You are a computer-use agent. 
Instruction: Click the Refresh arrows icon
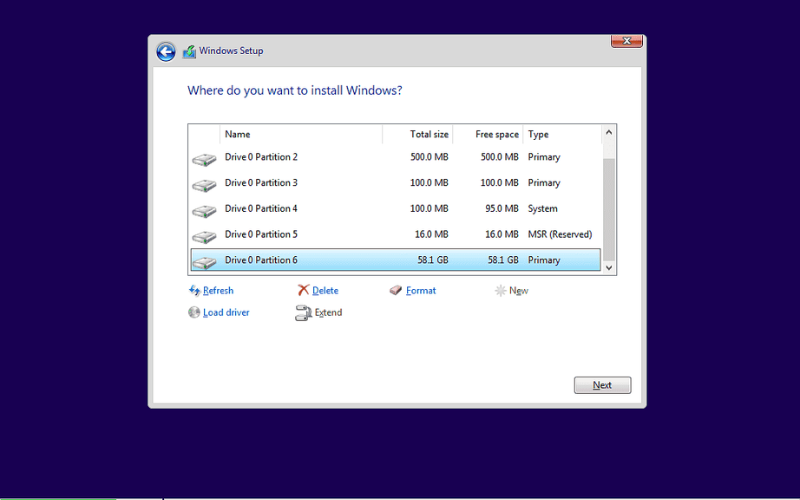click(x=194, y=290)
